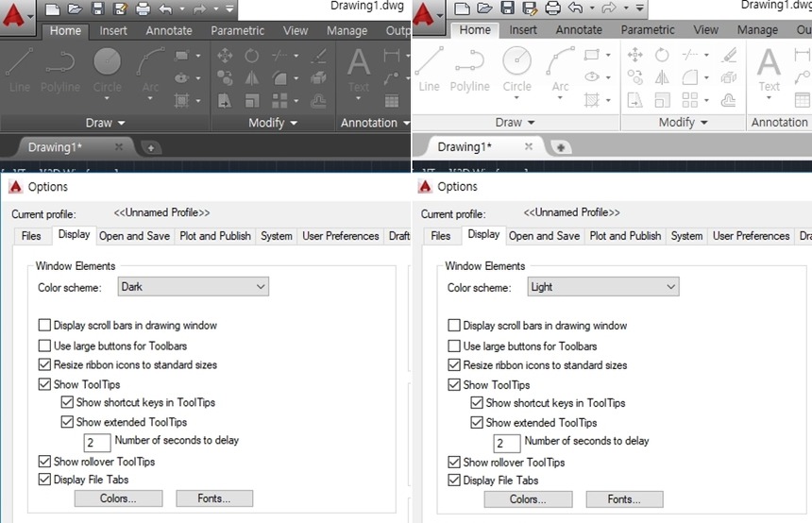The height and width of the screenshot is (523, 812).
Task: Click the Mirror tool in the dark Modify panel
Action: (252, 78)
